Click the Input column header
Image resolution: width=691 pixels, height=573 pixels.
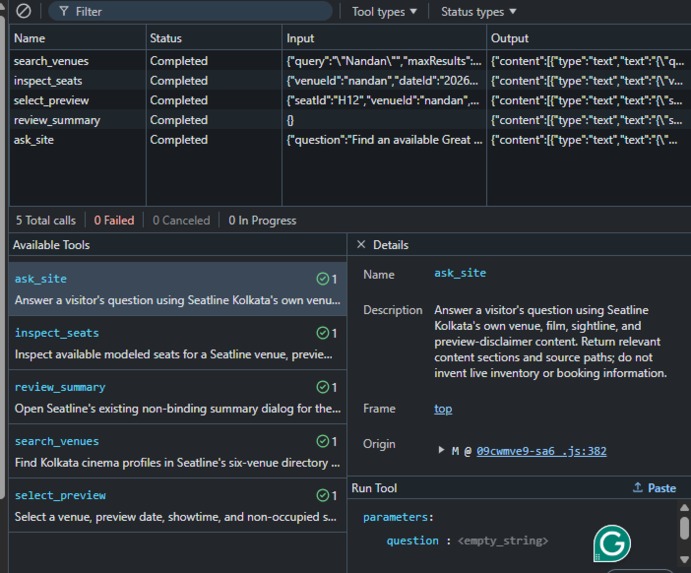pyautogui.click(x=384, y=38)
